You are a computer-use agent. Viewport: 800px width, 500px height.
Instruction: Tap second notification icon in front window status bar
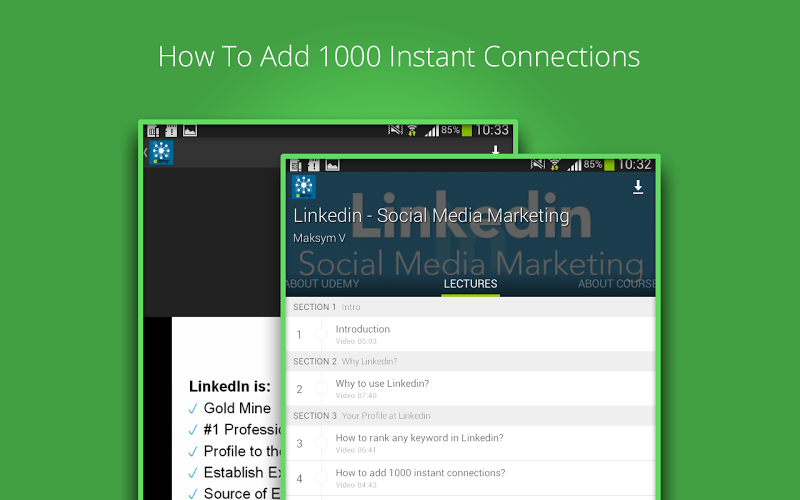314,165
